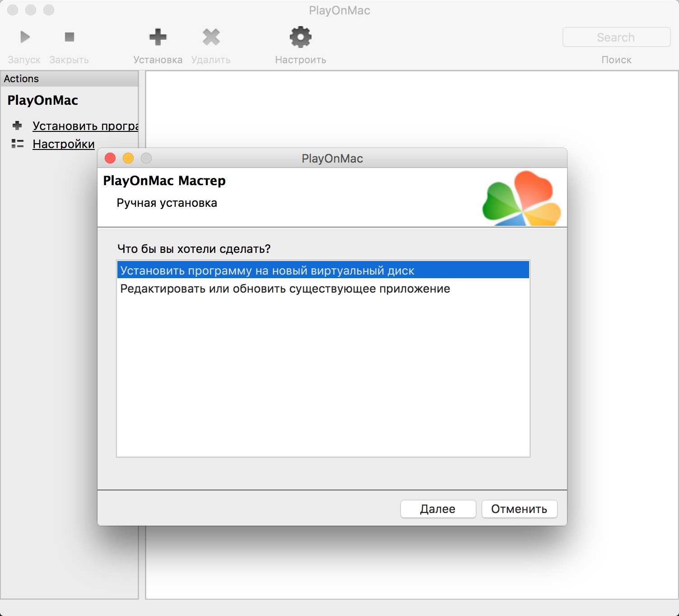Minimize the wizard dialog with yellow button
This screenshot has height=616, width=679.
coord(128,158)
